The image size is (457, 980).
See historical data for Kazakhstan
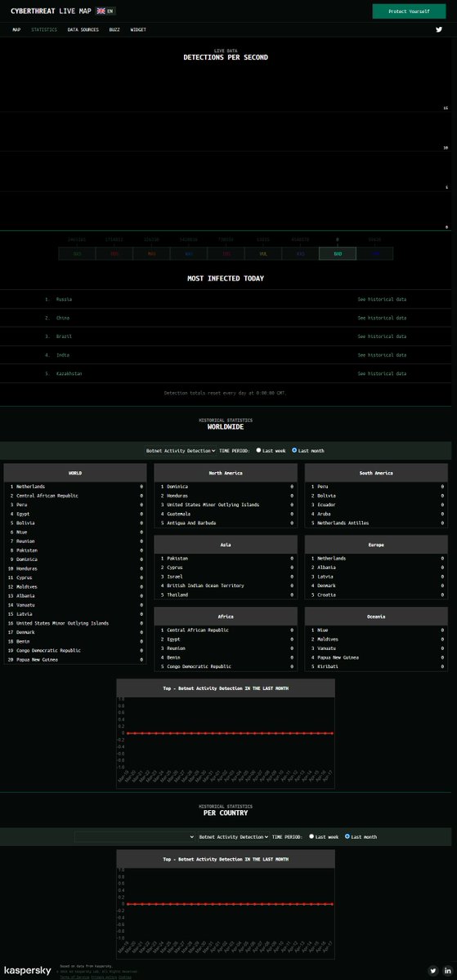point(382,374)
